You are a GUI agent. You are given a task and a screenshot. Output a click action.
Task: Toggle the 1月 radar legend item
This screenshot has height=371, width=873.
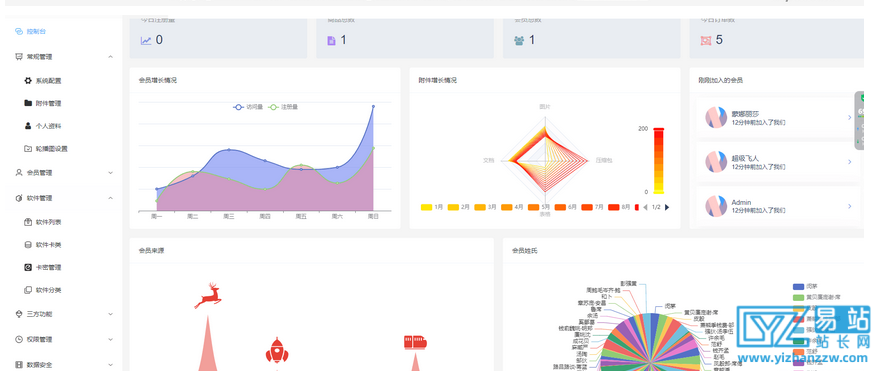432,207
